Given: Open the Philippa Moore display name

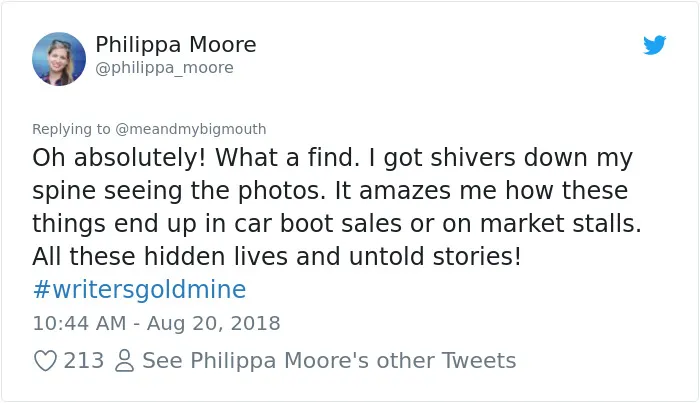Looking at the screenshot, I should pyautogui.click(x=176, y=45).
